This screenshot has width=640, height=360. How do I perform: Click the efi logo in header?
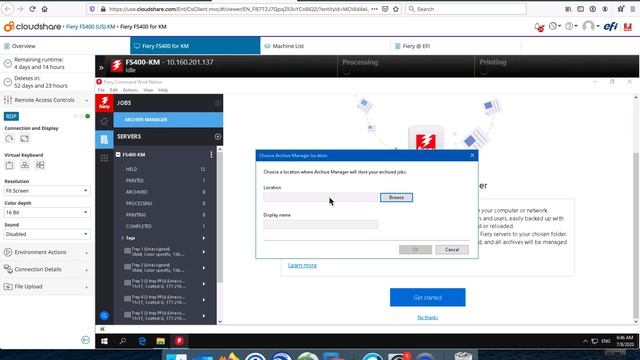[x=611, y=27]
